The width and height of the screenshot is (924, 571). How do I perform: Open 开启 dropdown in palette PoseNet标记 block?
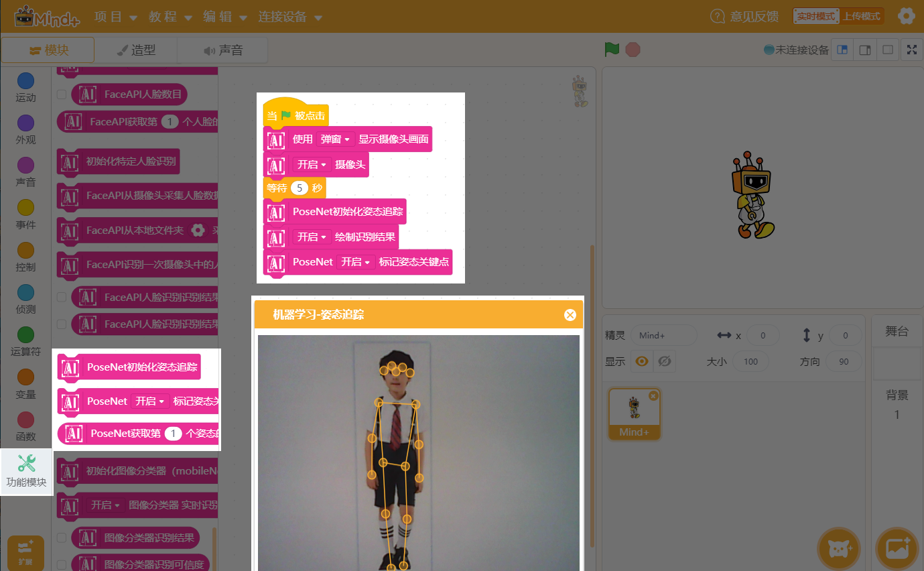[149, 401]
